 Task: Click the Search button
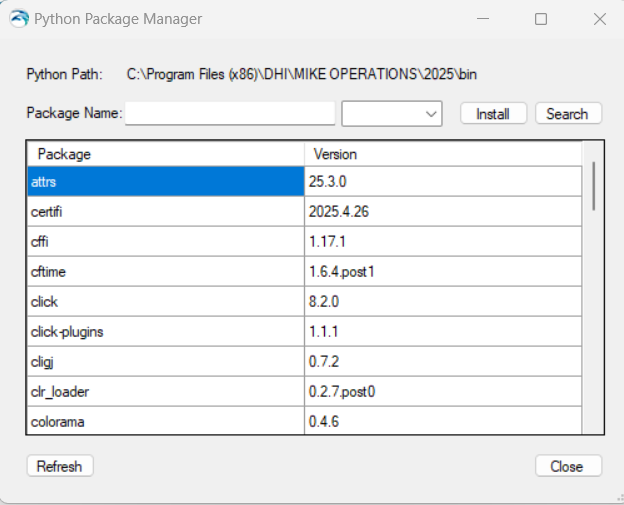pyautogui.click(x=568, y=114)
